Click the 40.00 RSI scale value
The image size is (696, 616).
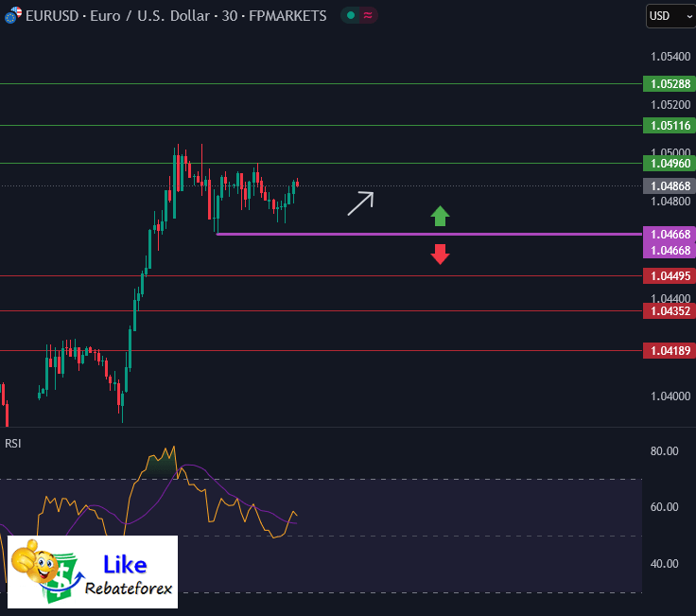664,564
